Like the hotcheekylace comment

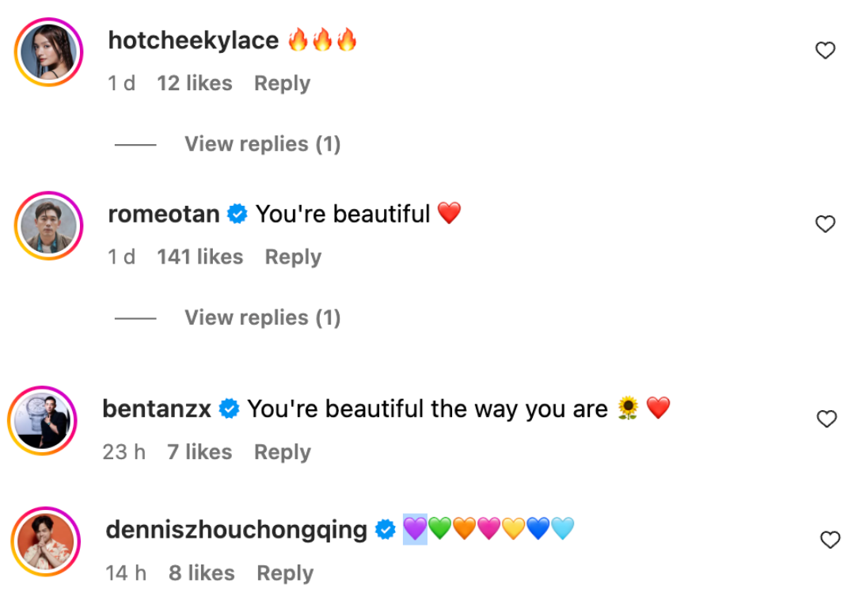coord(825,51)
